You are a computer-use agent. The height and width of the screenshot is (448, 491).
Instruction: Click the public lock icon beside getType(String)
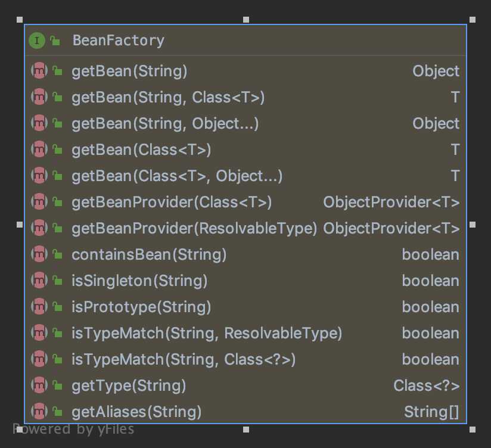pyautogui.click(x=57, y=385)
